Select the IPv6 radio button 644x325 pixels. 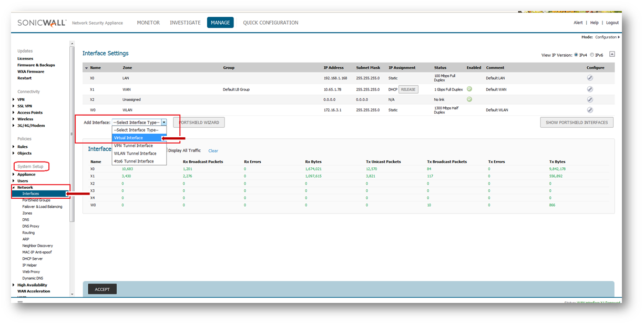pos(592,55)
